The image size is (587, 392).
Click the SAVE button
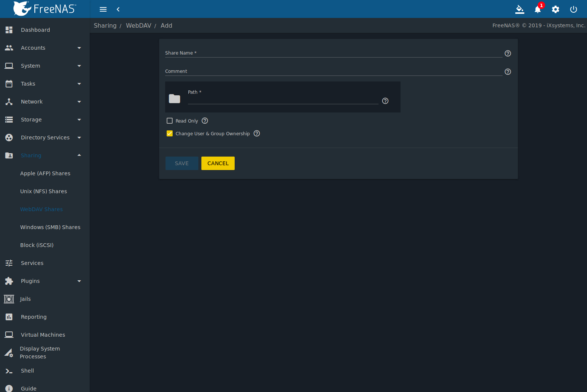(x=182, y=163)
